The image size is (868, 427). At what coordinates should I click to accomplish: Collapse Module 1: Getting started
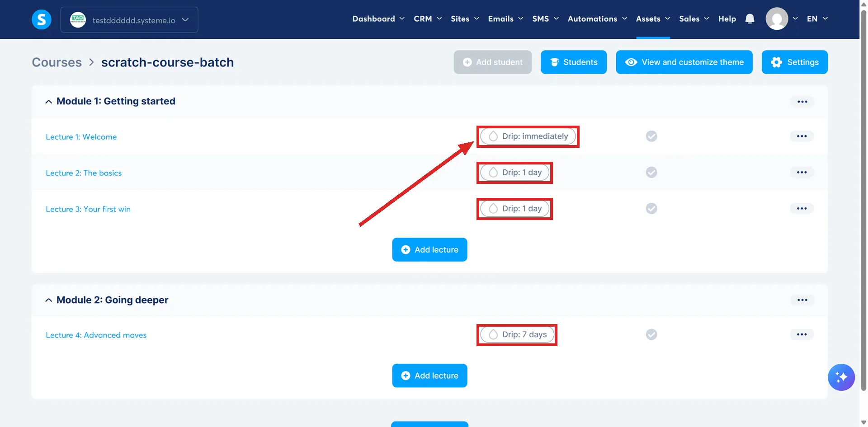[x=49, y=102]
